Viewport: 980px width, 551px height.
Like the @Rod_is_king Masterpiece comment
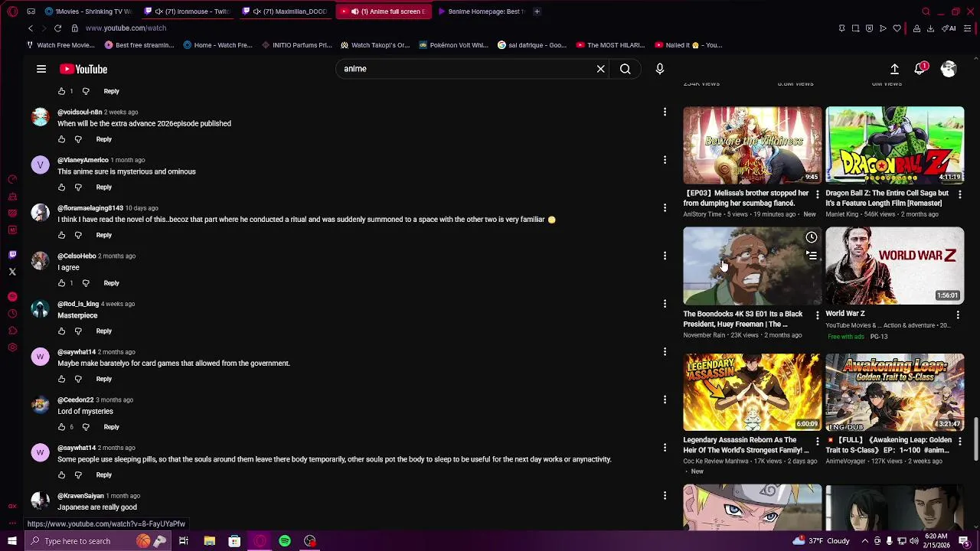coord(62,331)
